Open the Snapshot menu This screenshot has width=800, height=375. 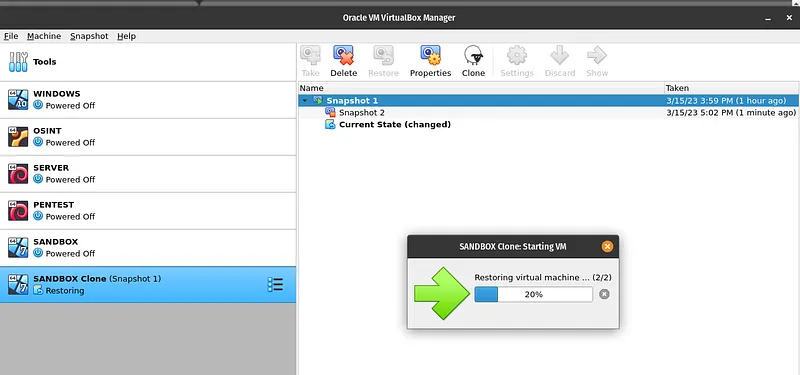pyautogui.click(x=89, y=36)
